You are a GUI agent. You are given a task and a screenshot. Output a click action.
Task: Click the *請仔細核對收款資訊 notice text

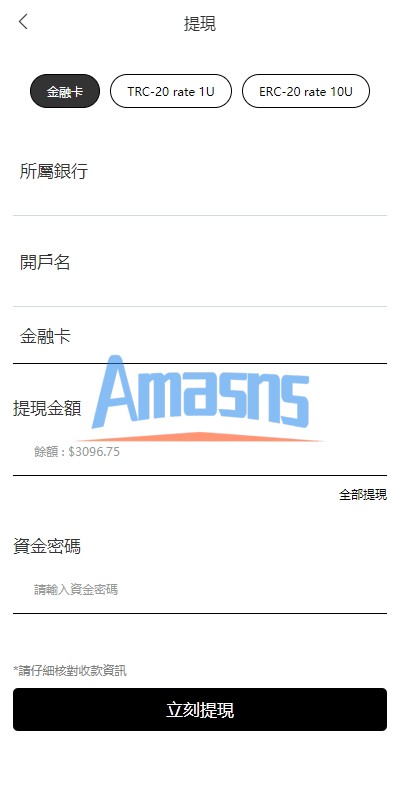pos(70,670)
